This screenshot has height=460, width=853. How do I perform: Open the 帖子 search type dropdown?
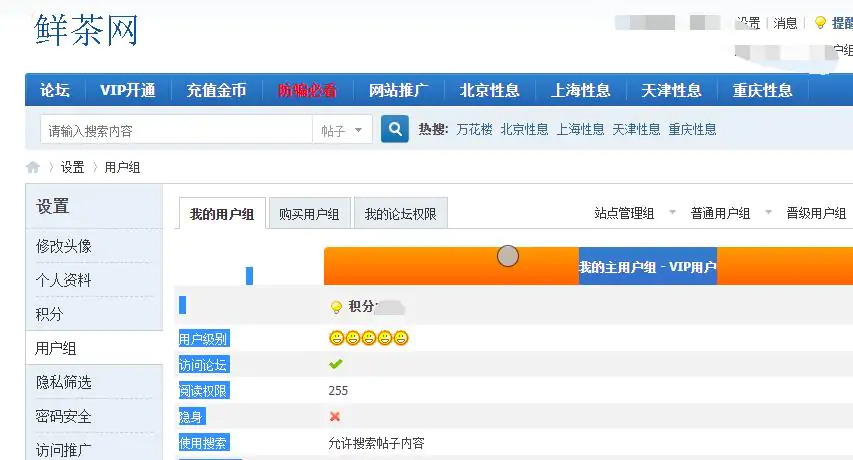(342, 130)
